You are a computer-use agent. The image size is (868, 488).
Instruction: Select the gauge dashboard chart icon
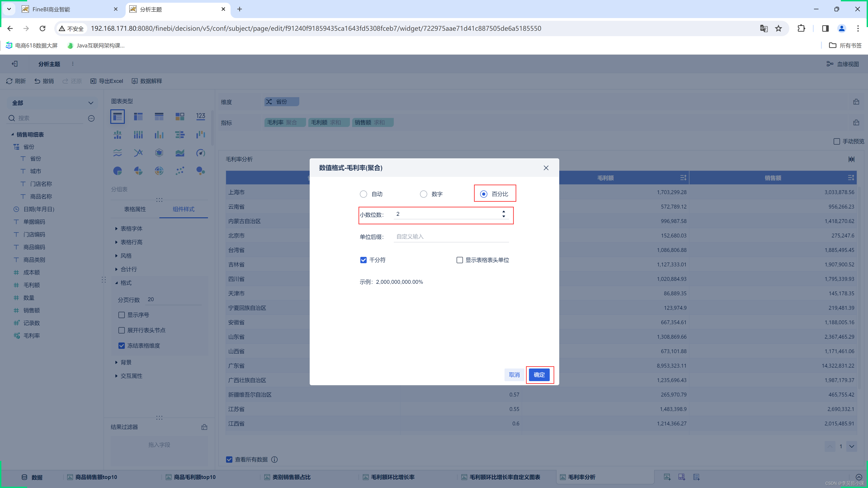[201, 153]
